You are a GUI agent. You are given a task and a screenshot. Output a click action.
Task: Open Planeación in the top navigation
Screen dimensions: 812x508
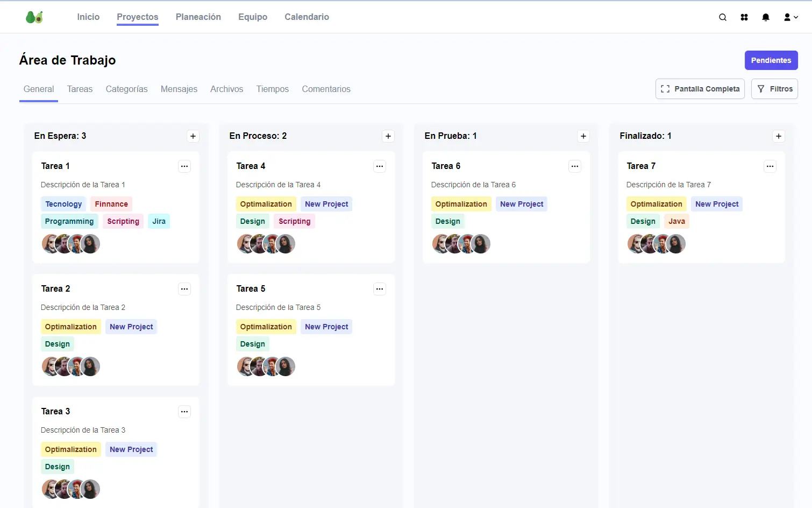(x=198, y=17)
